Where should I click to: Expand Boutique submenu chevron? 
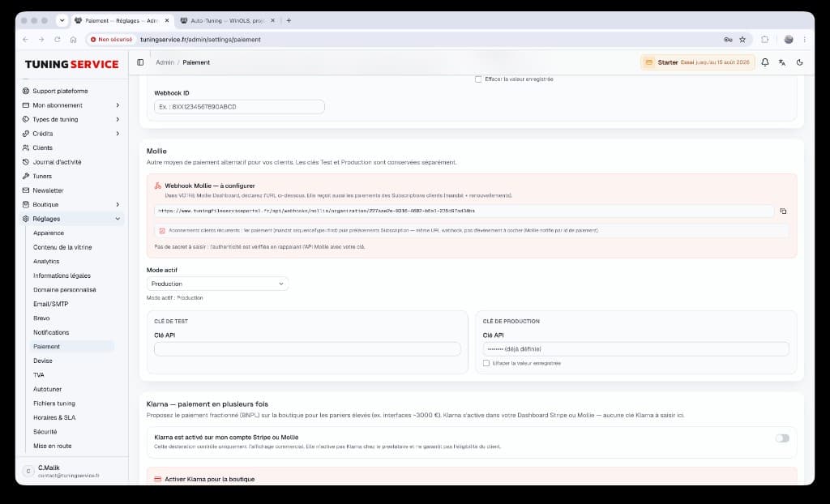pyautogui.click(x=118, y=204)
